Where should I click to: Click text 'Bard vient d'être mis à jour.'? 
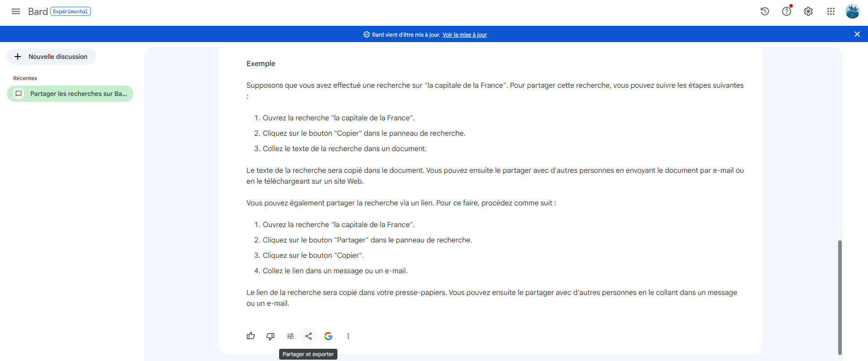406,35
